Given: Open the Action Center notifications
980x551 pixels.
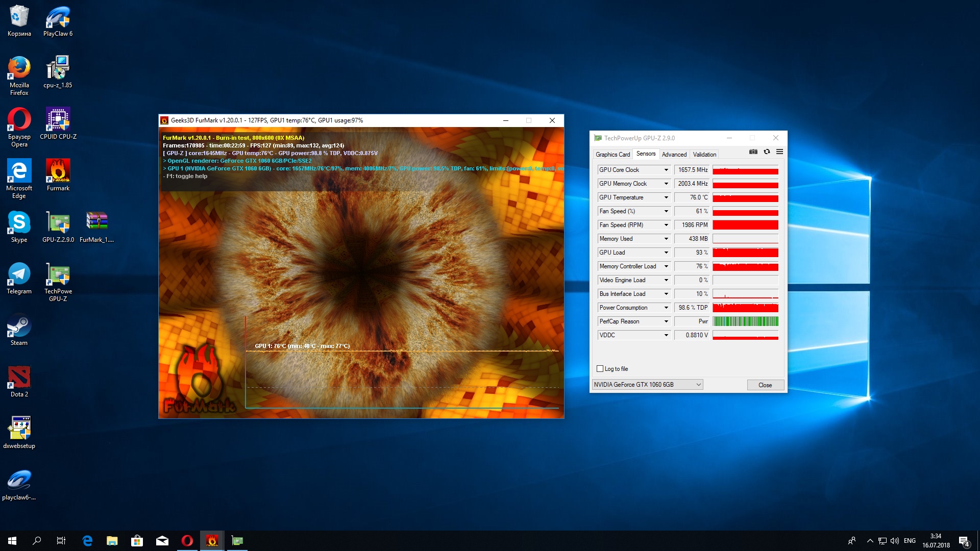Looking at the screenshot, I should tap(964, 541).
